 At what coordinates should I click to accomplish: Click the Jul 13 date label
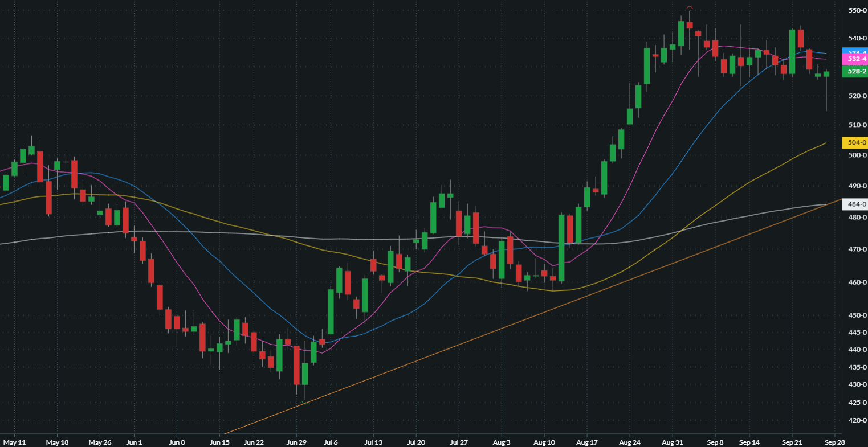click(x=373, y=442)
